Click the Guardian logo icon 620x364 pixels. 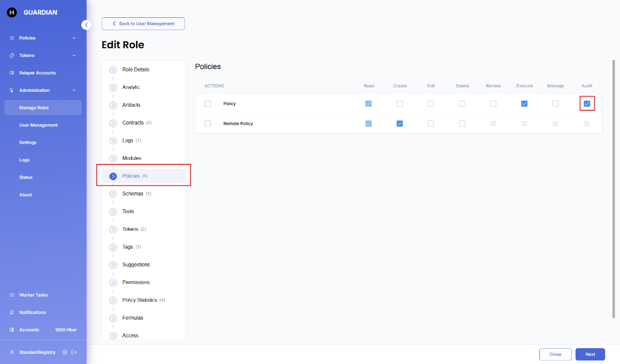[12, 12]
